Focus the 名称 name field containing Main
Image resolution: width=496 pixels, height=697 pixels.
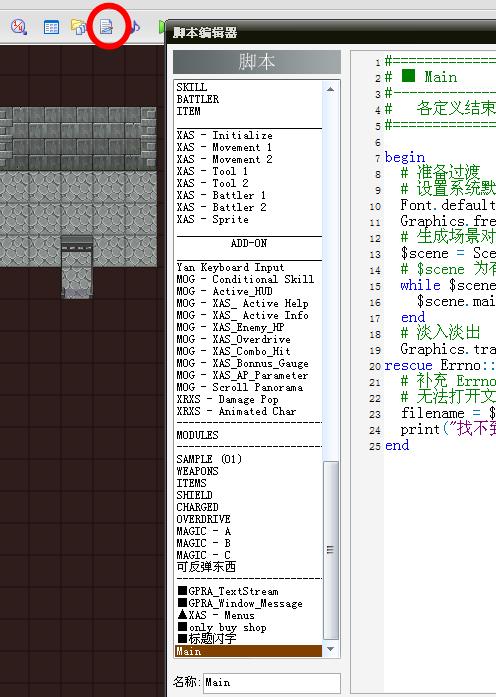coord(272,682)
